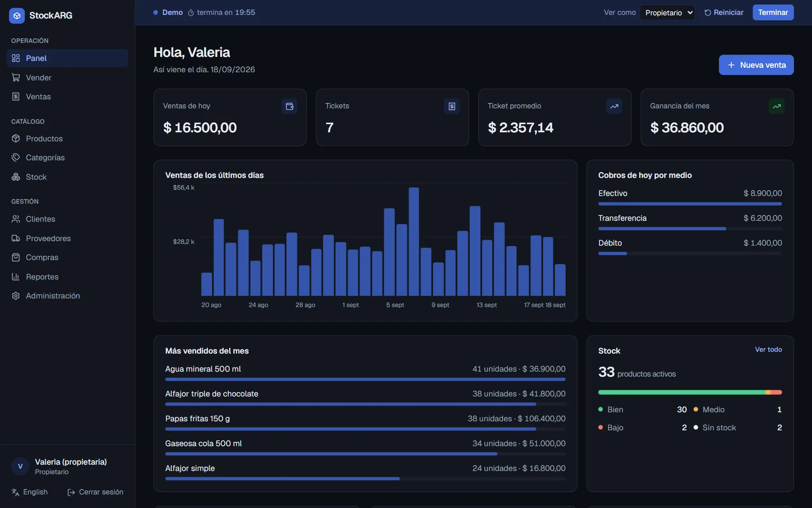The height and width of the screenshot is (508, 812).
Task: Click the Sin stock legend entry
Action: click(738, 428)
